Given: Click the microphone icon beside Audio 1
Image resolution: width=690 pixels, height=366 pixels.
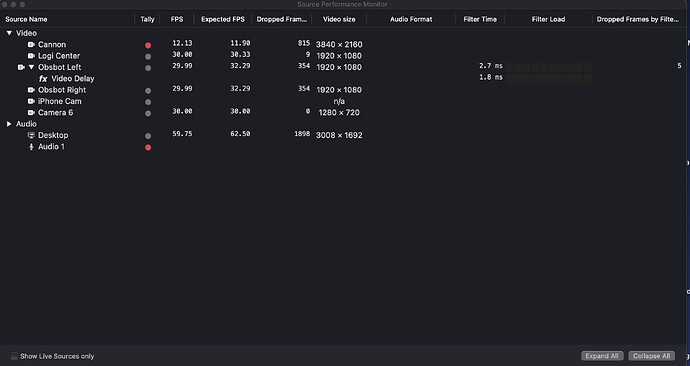Looking at the screenshot, I should 31,147.
